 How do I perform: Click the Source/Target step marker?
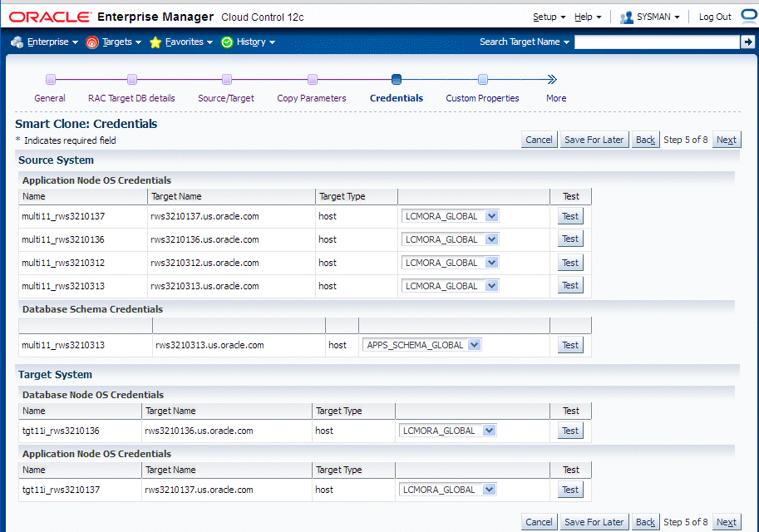pyautogui.click(x=227, y=80)
